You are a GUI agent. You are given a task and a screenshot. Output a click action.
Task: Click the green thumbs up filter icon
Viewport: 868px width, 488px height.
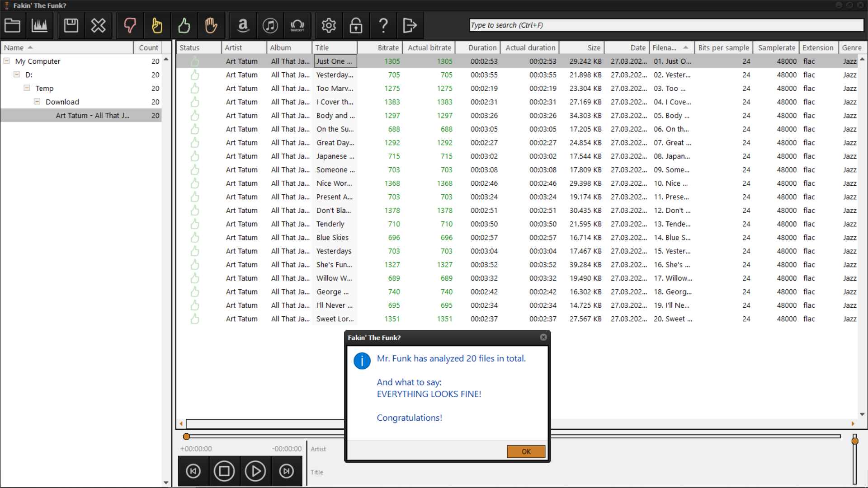click(x=184, y=25)
